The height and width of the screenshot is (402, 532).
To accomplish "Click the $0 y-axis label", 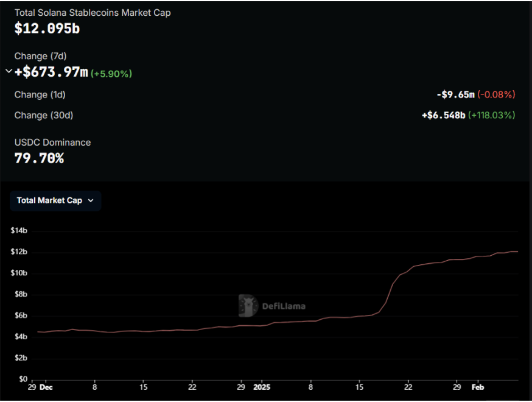I will coord(23,379).
